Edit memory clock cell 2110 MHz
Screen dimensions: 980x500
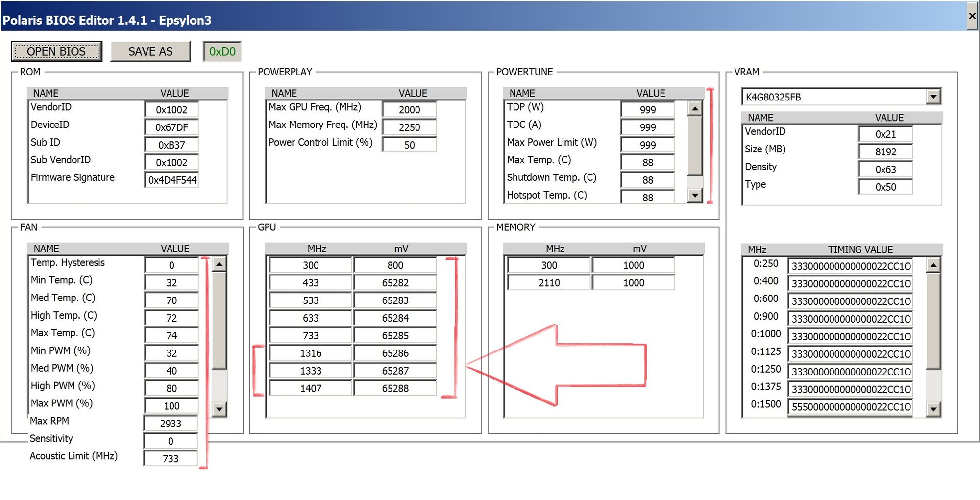[x=549, y=282]
